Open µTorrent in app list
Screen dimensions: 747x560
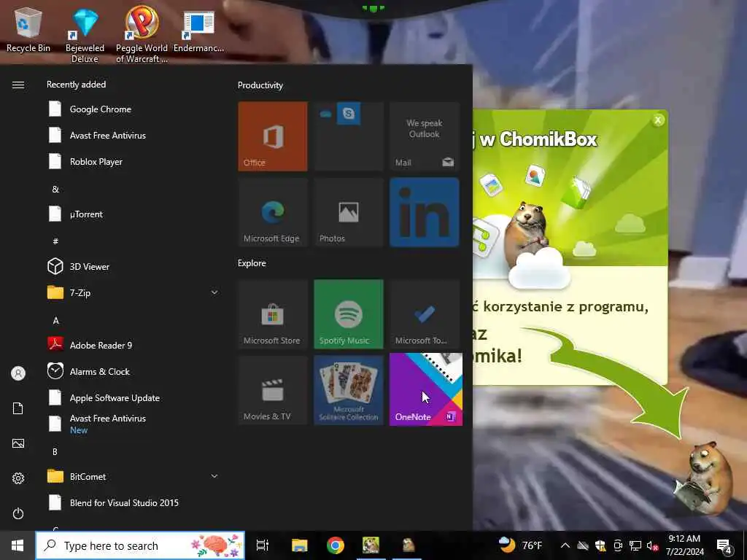133,214
